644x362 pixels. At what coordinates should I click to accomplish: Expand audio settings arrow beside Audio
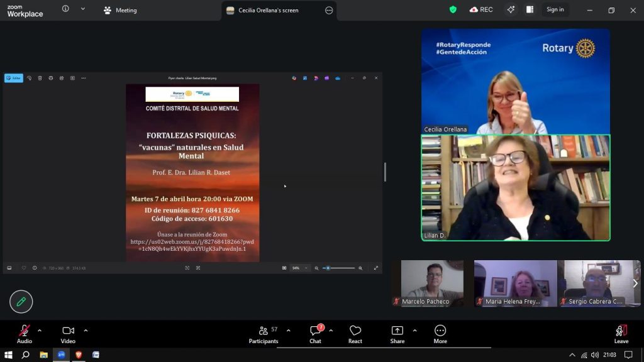[x=40, y=331]
